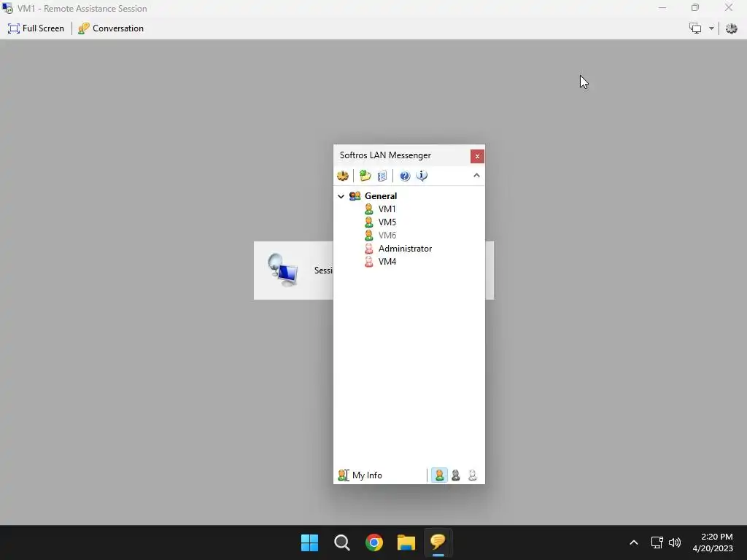
Task: Click the remote session computer icon
Action: click(283, 270)
